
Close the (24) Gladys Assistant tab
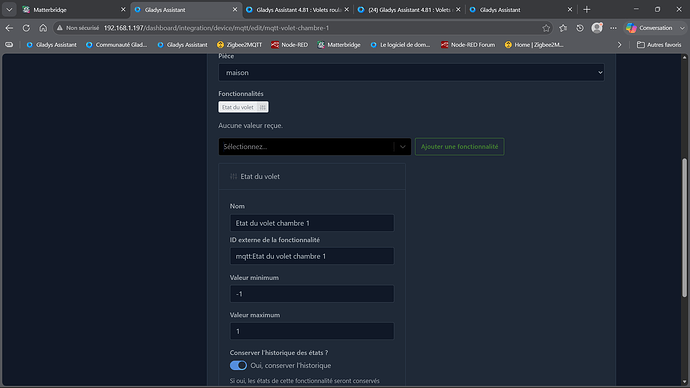pyautogui.click(x=458, y=9)
